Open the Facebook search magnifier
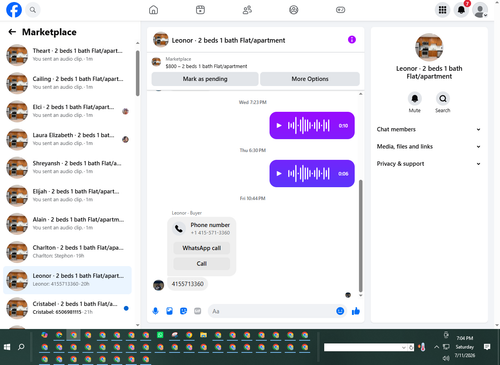 pos(33,10)
